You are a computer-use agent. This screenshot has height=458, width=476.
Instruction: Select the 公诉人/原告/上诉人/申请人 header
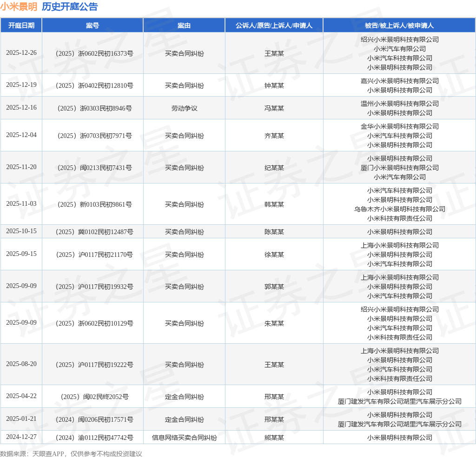274,26
